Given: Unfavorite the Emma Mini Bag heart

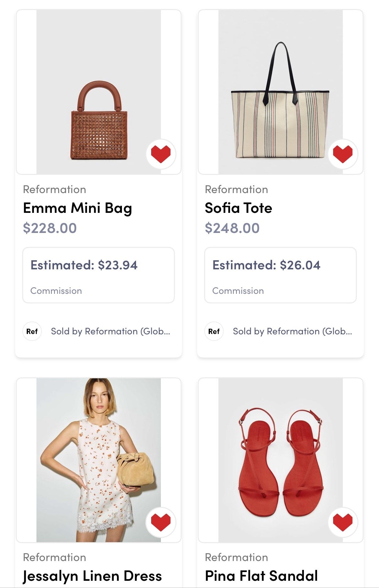Looking at the screenshot, I should coord(161,154).
